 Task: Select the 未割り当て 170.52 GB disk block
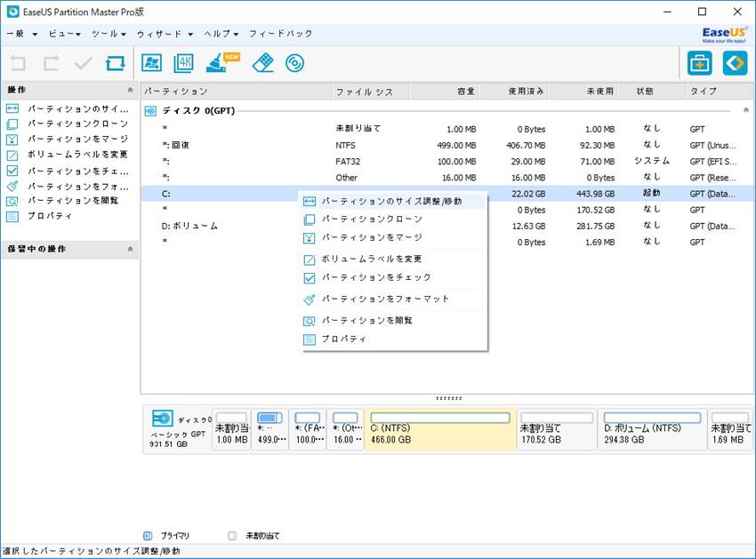(x=557, y=429)
